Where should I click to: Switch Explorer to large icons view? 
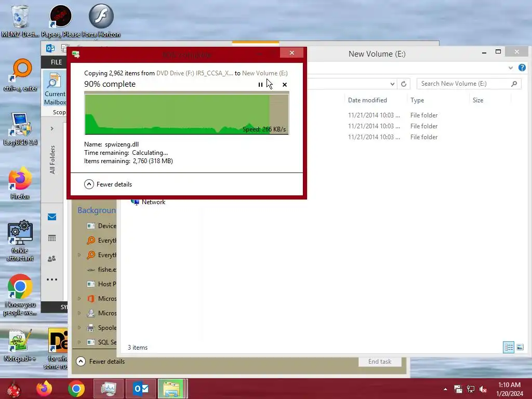pos(520,347)
